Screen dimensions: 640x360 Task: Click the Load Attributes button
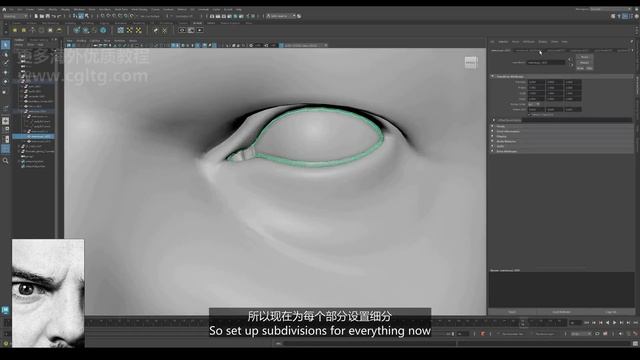pyautogui.click(x=561, y=312)
